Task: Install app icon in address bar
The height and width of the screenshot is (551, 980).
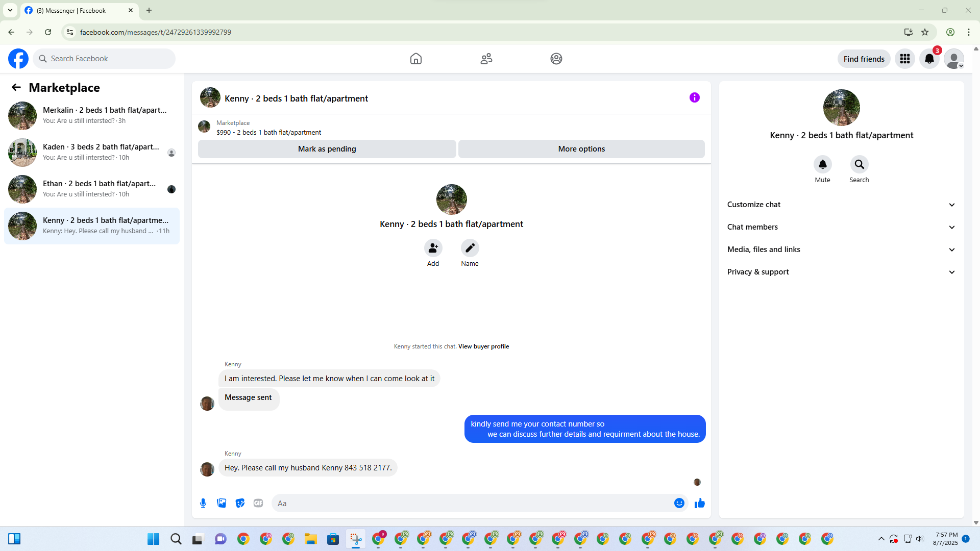Action: coord(909,32)
